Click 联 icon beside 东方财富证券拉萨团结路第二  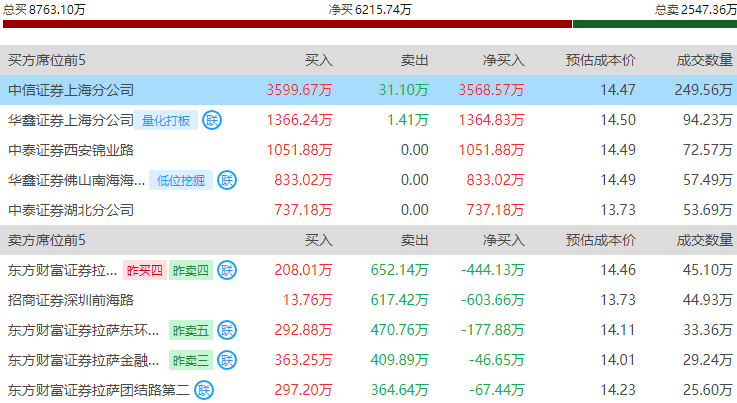(x=204, y=389)
